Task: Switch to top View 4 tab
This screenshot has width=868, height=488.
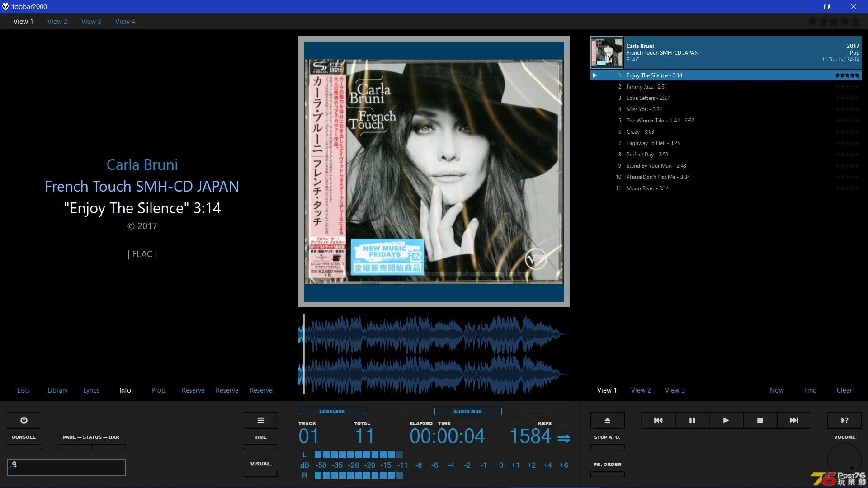Action: 125,21
